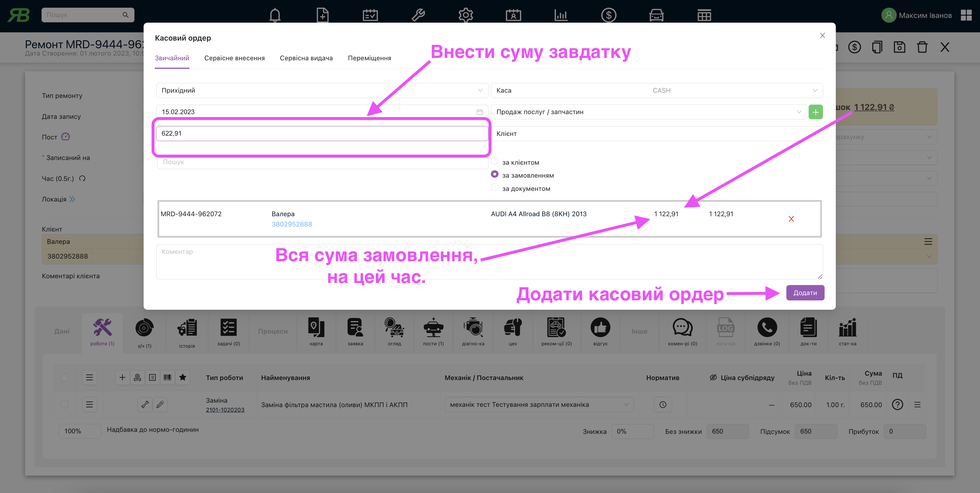Image resolution: width=980 pixels, height=493 pixels.
Task: Choose the за замовленням radio button
Action: click(x=495, y=174)
